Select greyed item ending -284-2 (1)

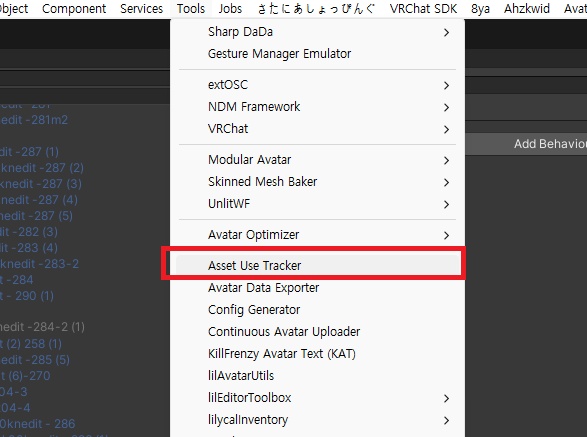coord(42,327)
